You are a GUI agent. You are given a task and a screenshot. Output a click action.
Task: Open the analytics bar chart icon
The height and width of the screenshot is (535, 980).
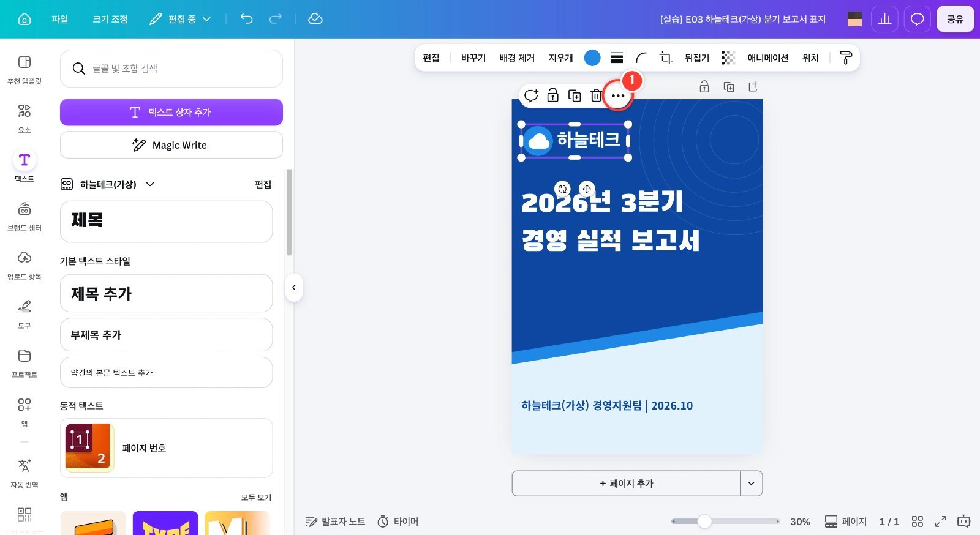[x=884, y=19]
